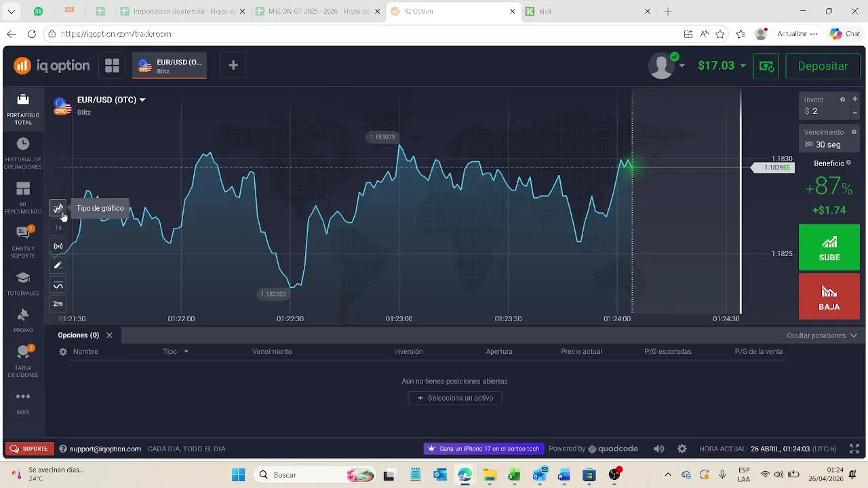Open Portafolio Total in the sidebar
The height and width of the screenshot is (488, 868).
[23, 109]
